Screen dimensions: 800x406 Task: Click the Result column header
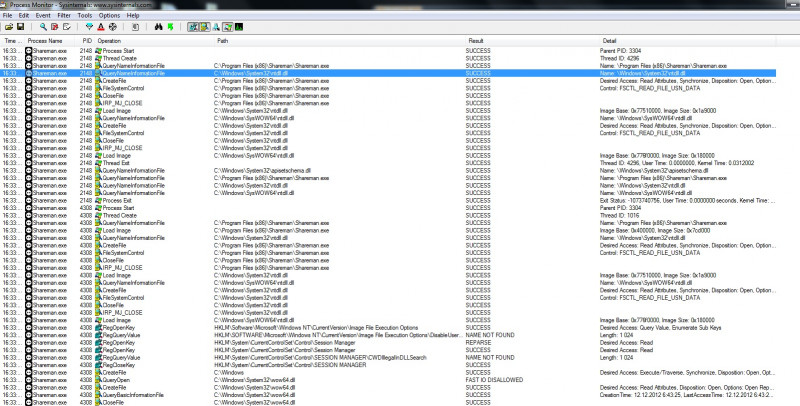(x=532, y=41)
